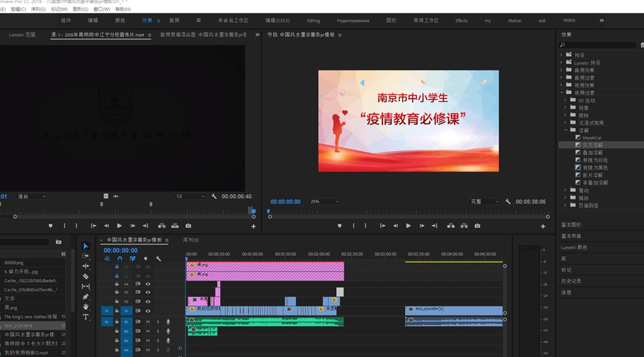Open timeline display settings wrench
The height and width of the screenshot is (357, 644).
coord(158,258)
